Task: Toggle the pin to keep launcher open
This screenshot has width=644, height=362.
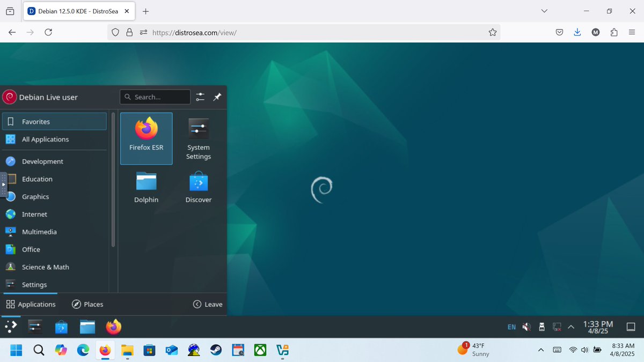Action: pyautogui.click(x=217, y=97)
